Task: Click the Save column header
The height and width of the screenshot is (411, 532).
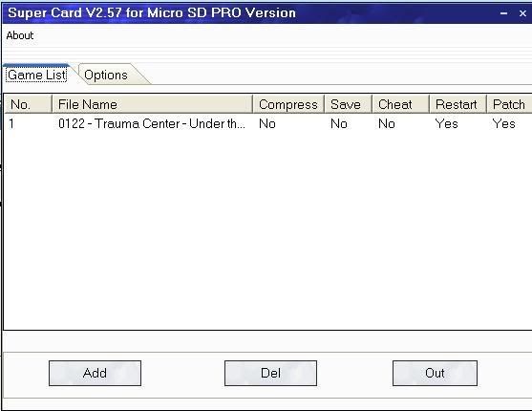Action: (x=348, y=104)
